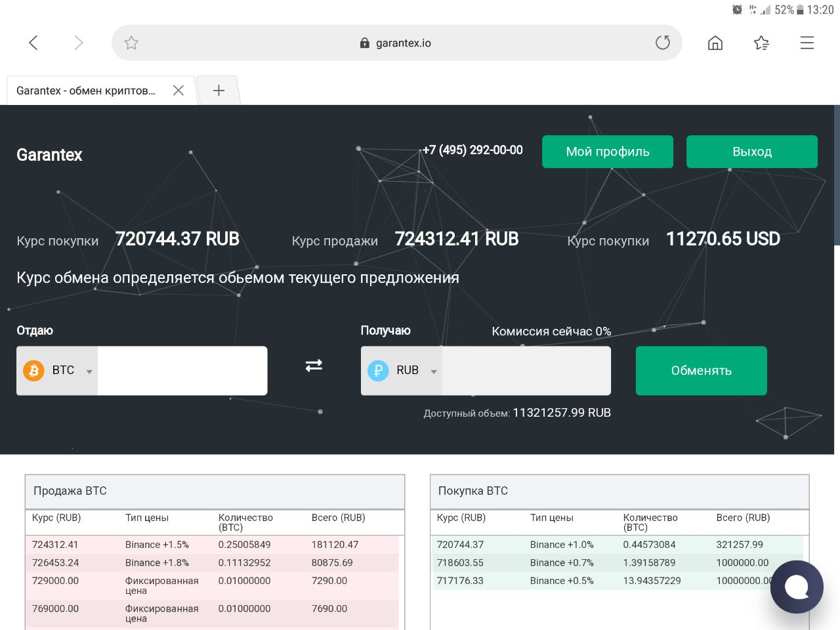This screenshot has height=630, width=840.
Task: Click Binance +0.7% price type cell
Action: pyautogui.click(x=562, y=563)
